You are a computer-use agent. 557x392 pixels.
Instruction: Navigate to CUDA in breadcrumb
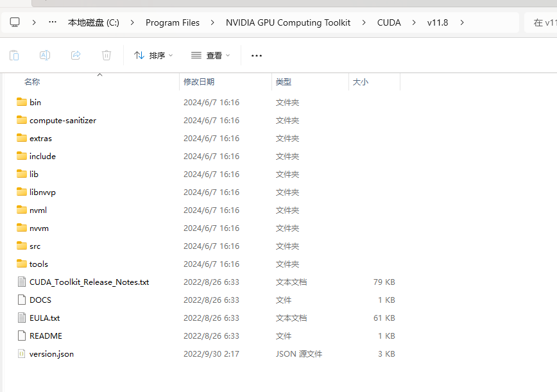(389, 22)
